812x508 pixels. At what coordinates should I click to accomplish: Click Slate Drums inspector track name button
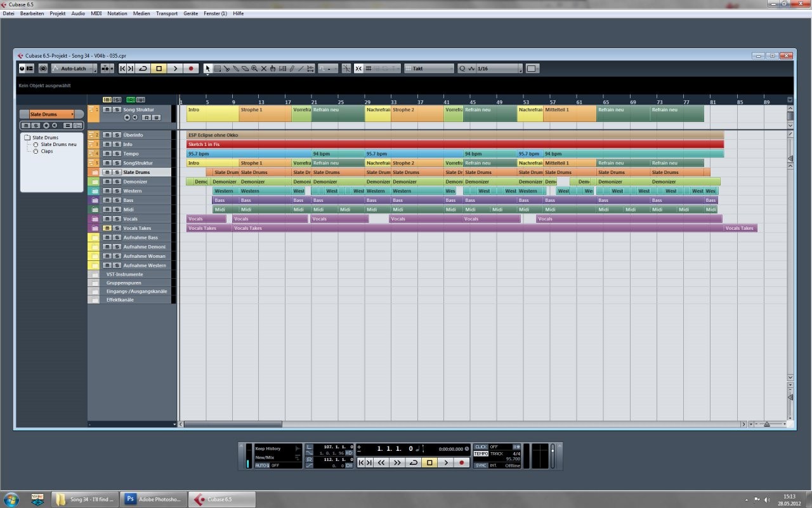[51, 114]
